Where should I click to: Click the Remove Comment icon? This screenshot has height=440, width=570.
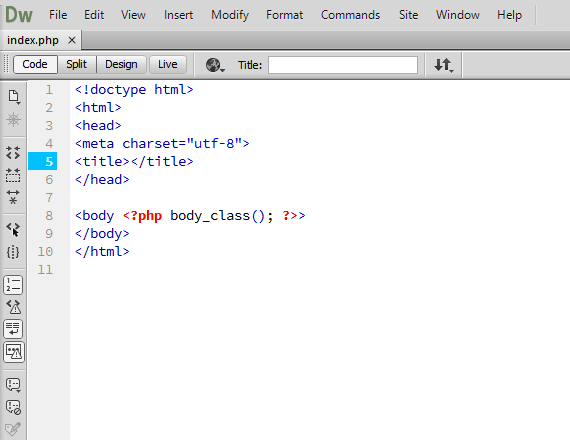click(13, 407)
